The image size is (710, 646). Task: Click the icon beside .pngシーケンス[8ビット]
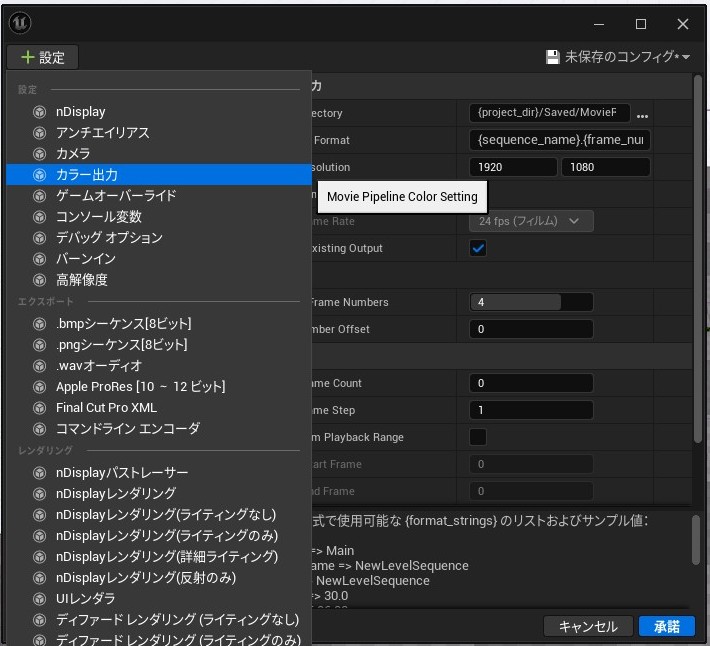40,345
